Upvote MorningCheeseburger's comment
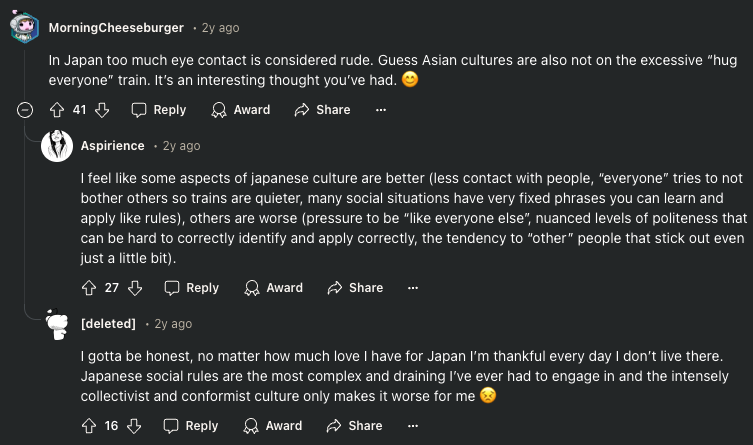Viewport: 753px width, 445px height. 57,110
